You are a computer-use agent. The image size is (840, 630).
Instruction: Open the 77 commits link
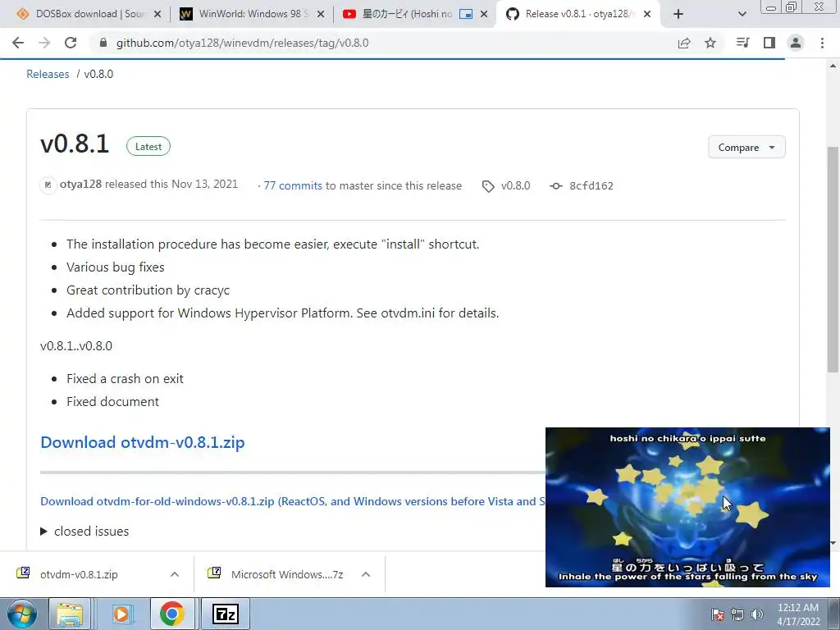click(x=293, y=185)
